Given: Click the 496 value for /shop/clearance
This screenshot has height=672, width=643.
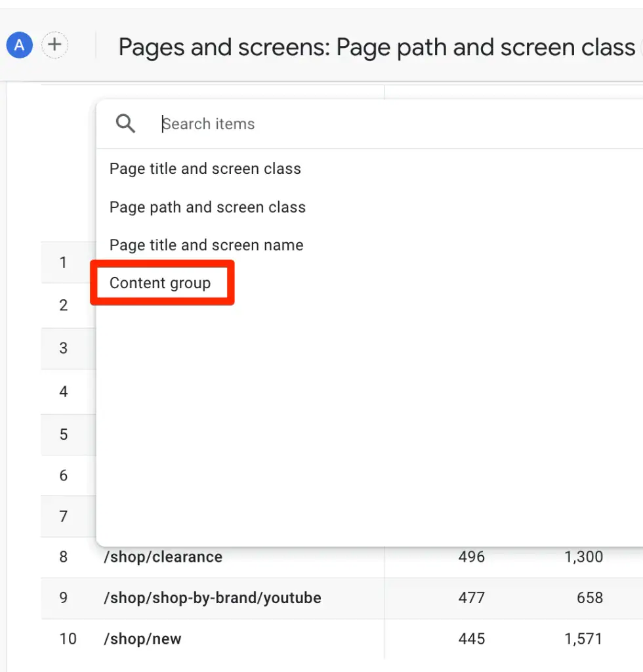Looking at the screenshot, I should pos(470,556).
